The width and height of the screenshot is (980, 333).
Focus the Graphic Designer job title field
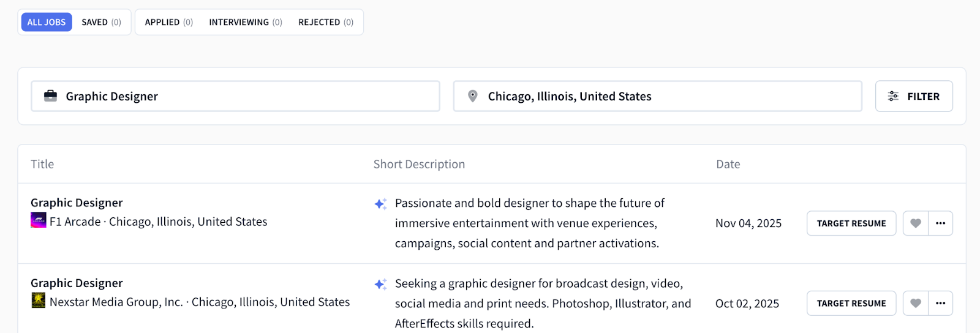236,96
